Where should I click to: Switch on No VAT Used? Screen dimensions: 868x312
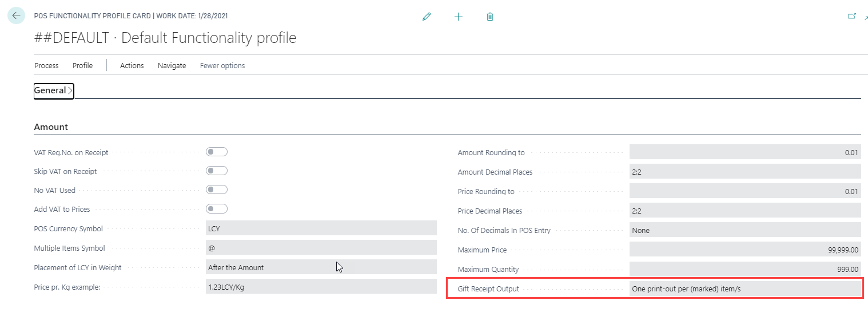[217, 189]
